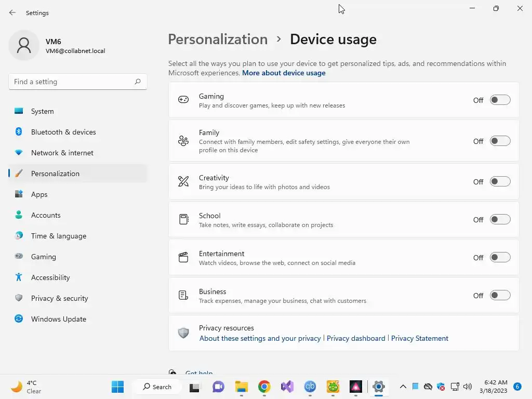Show hidden icons in system tray
The height and width of the screenshot is (399, 532).
coord(403,387)
